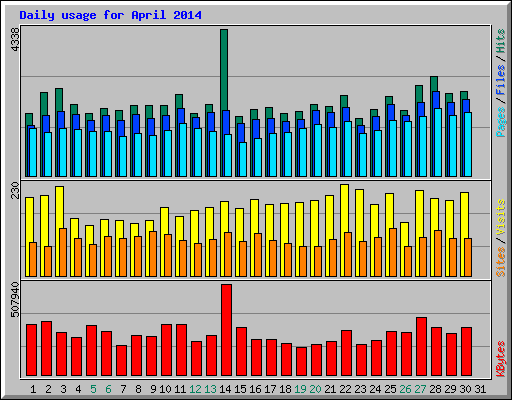Select day label 24 on the axis
Screen dimensions: 512x400
375,389
